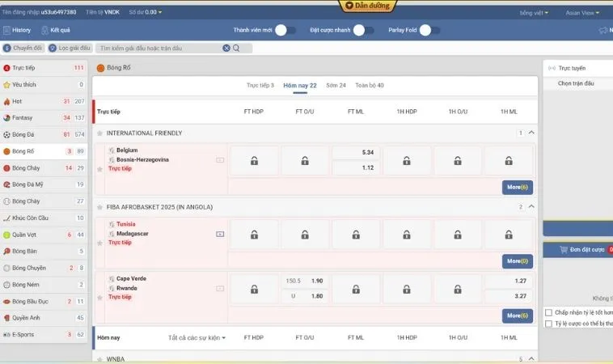Favorite the INTERNATIONAL FRIENDLY league star

point(99,133)
